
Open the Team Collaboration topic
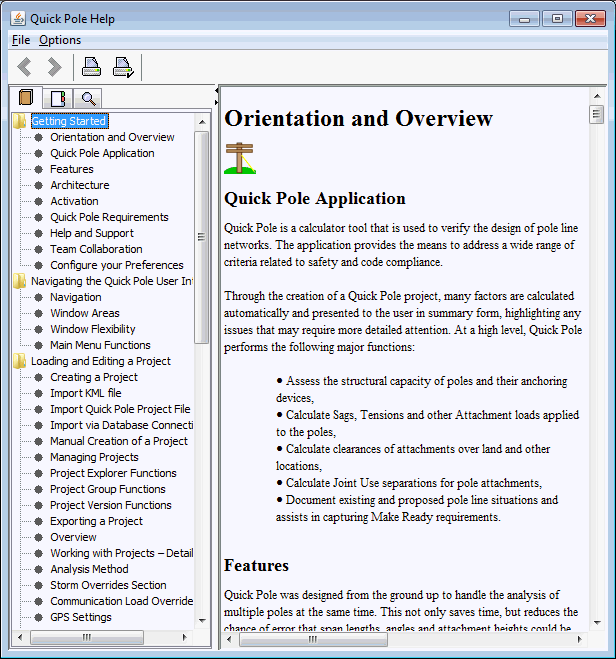(x=96, y=249)
